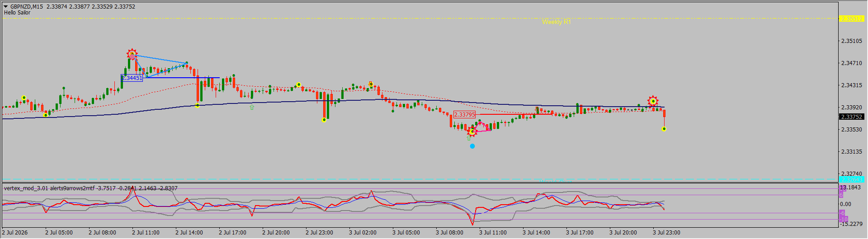Click the 2 Jul 2026 date label
Screen dimensions: 868x239
(x=15, y=233)
